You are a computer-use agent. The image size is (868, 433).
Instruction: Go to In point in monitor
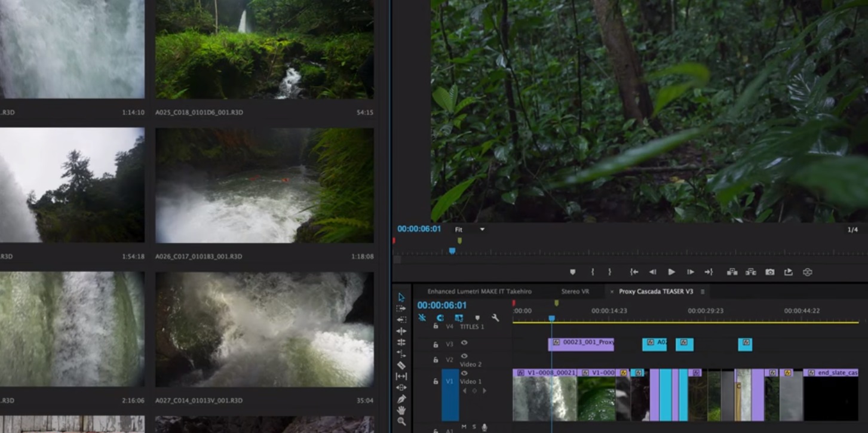(x=634, y=272)
